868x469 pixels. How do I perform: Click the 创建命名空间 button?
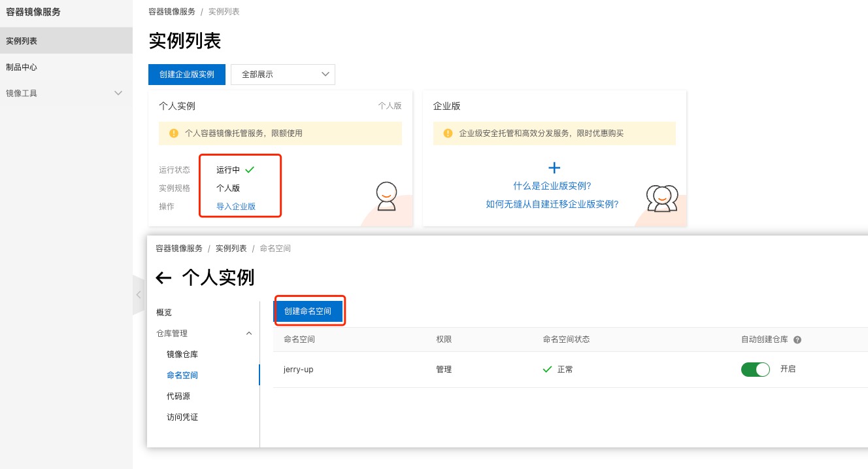click(x=309, y=311)
